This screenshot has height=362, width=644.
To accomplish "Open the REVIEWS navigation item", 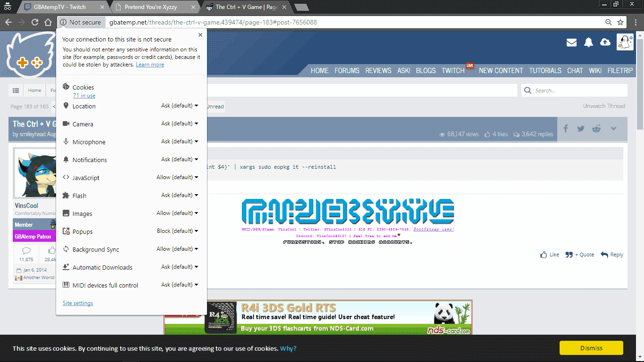I will [378, 71].
